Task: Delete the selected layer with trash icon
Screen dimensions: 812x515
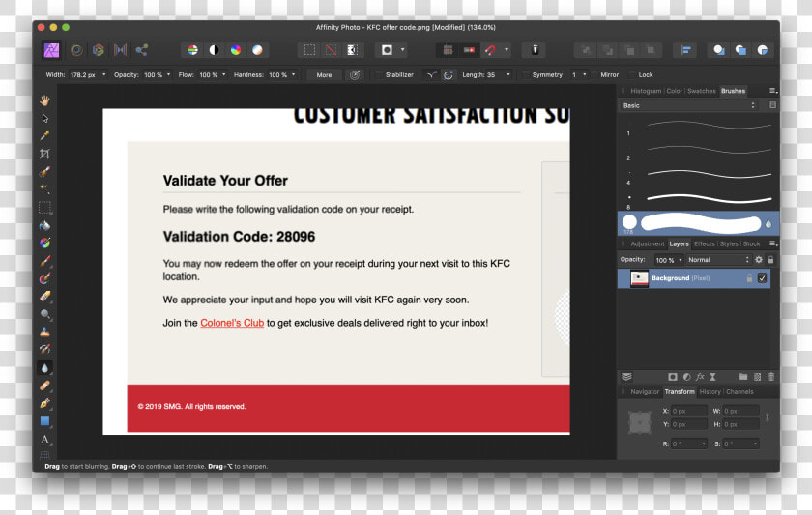Action: [771, 377]
